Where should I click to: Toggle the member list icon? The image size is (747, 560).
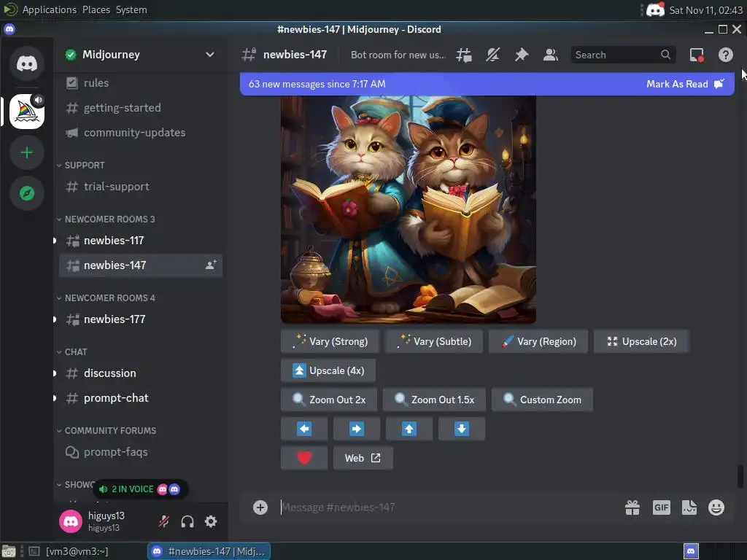[x=550, y=55]
